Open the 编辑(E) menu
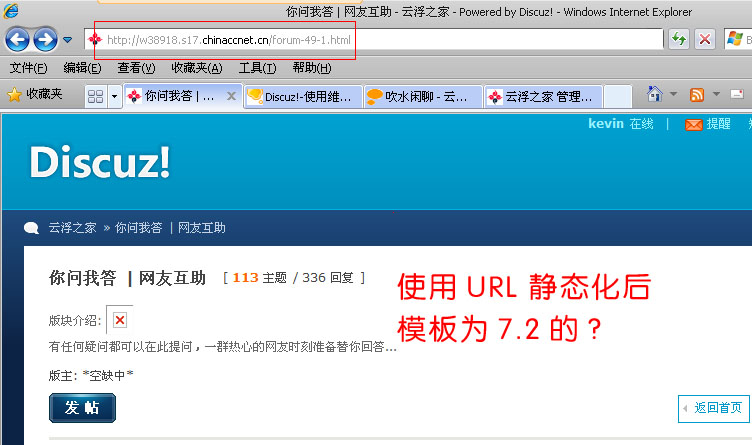Viewport: 752px width, 445px height. (82, 68)
